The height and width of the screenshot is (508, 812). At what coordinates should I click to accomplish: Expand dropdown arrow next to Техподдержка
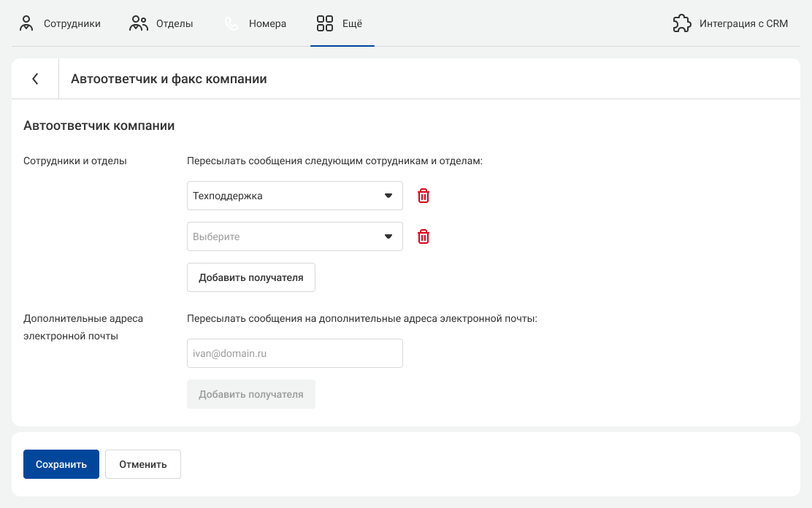[x=388, y=196]
